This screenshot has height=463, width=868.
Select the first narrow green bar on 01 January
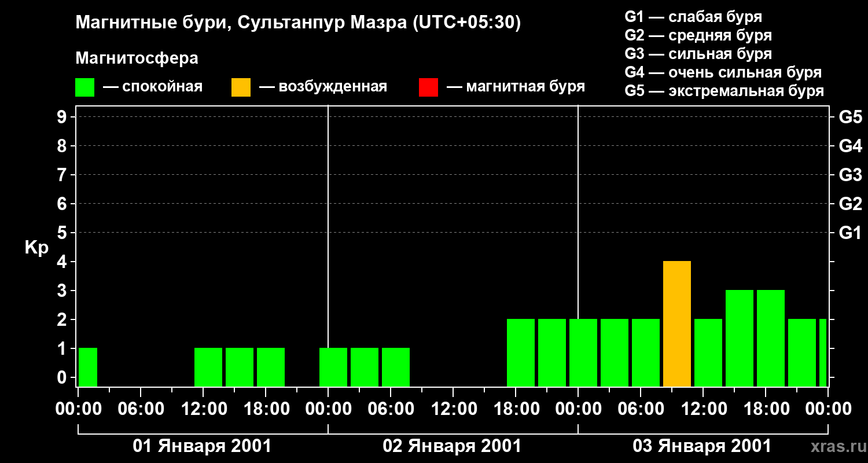click(x=88, y=367)
